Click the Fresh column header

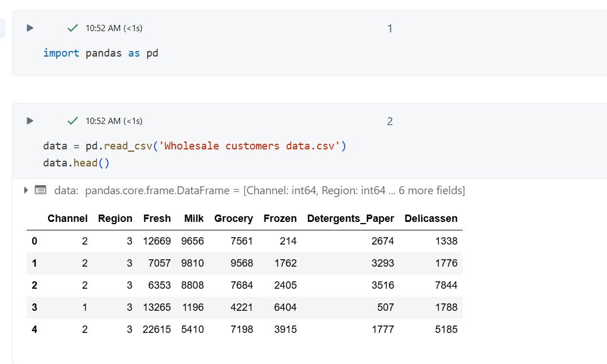[x=157, y=219]
